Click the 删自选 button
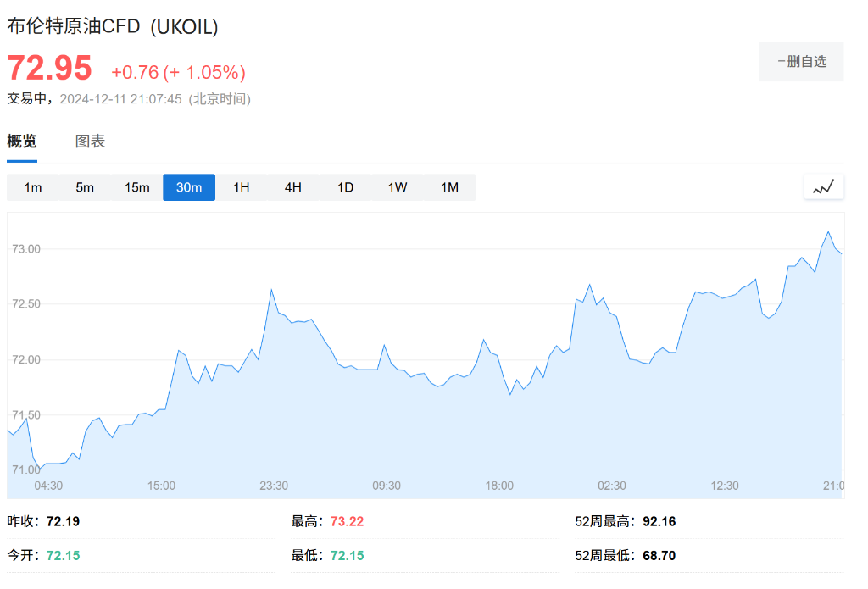 pyautogui.click(x=800, y=61)
